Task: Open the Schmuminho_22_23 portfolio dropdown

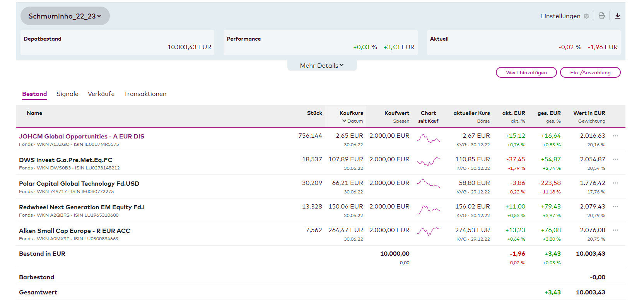Action: (65, 16)
